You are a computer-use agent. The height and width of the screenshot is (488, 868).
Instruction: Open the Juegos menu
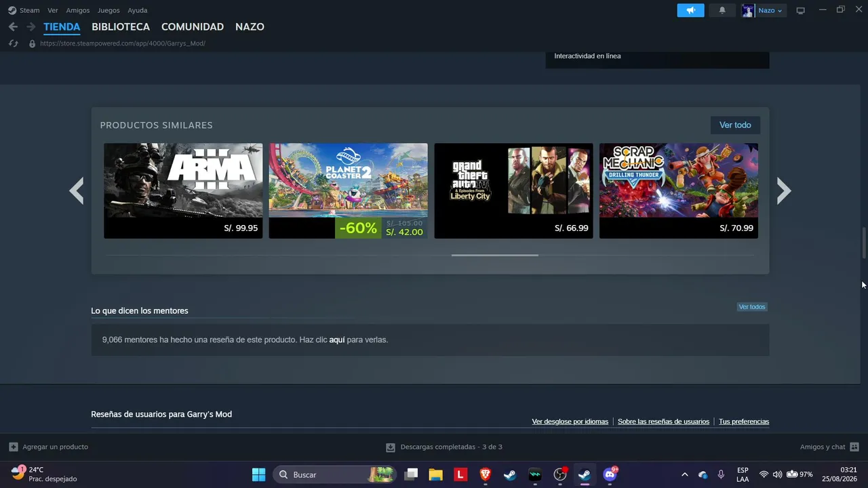108,10
